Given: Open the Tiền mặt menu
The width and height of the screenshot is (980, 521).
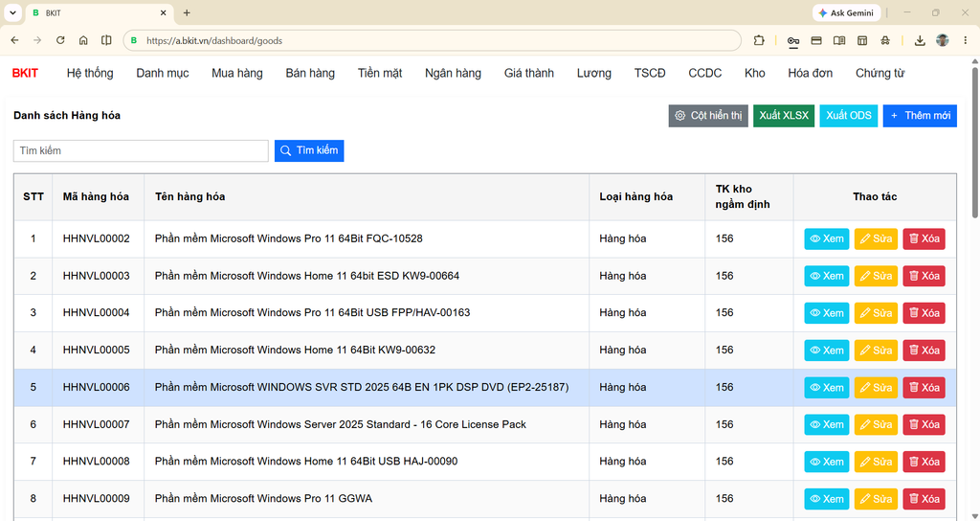Looking at the screenshot, I should point(380,73).
